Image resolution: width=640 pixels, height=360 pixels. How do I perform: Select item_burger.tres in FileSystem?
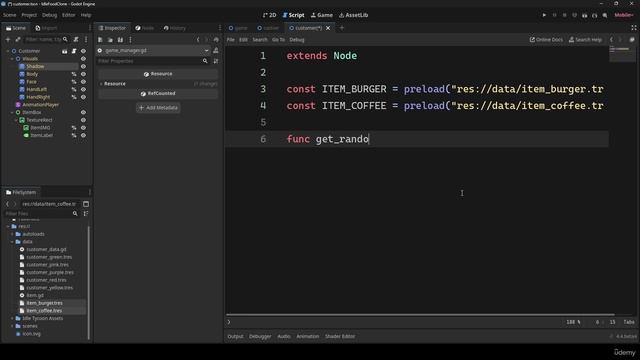click(x=44, y=303)
